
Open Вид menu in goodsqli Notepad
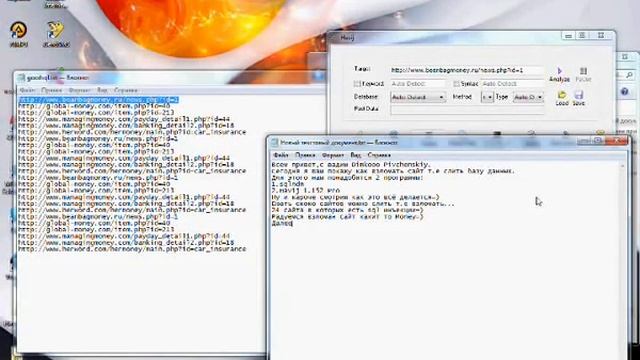click(x=102, y=90)
